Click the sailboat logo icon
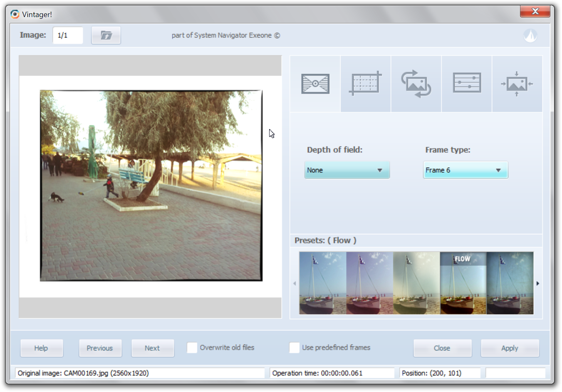 pos(530,35)
